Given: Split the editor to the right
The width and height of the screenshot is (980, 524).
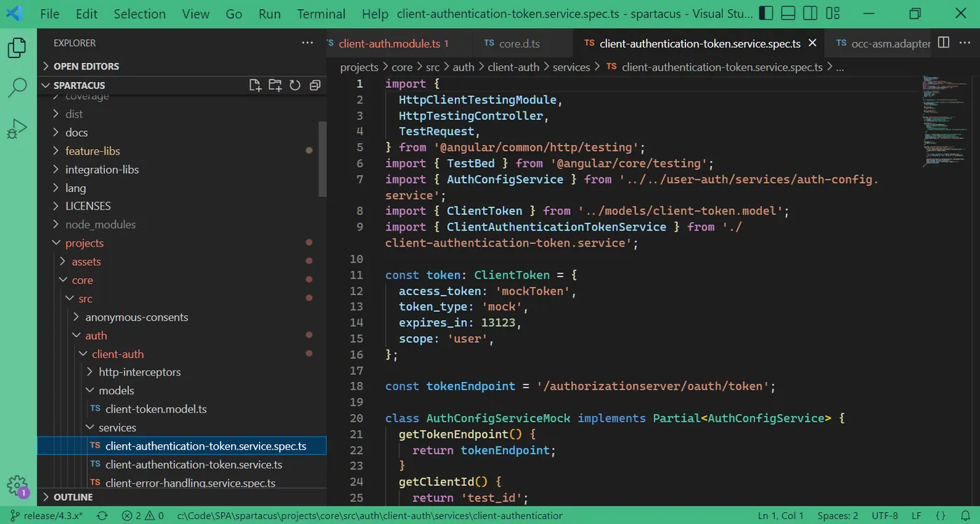Looking at the screenshot, I should (x=944, y=43).
